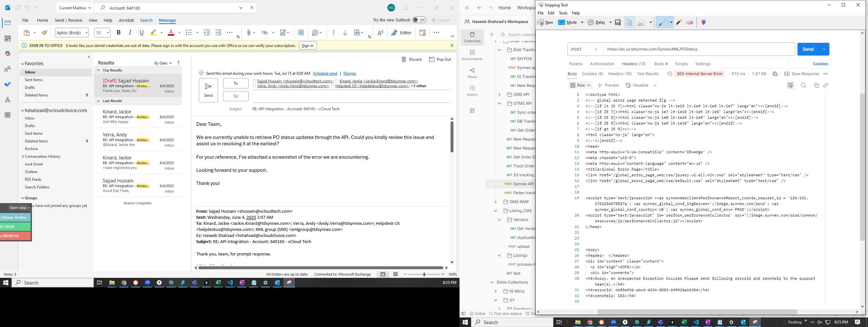Open Windows Action Center notification icon
This screenshot has width=868, height=327.
(857, 322)
